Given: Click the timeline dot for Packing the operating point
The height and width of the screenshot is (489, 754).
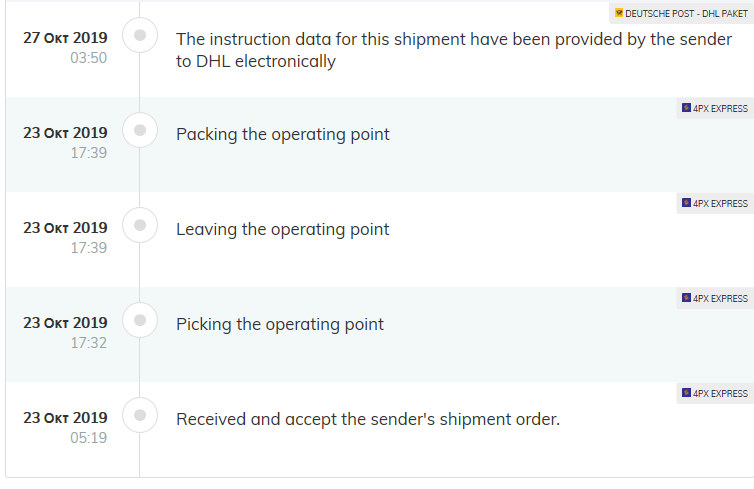Looking at the screenshot, I should (x=140, y=130).
